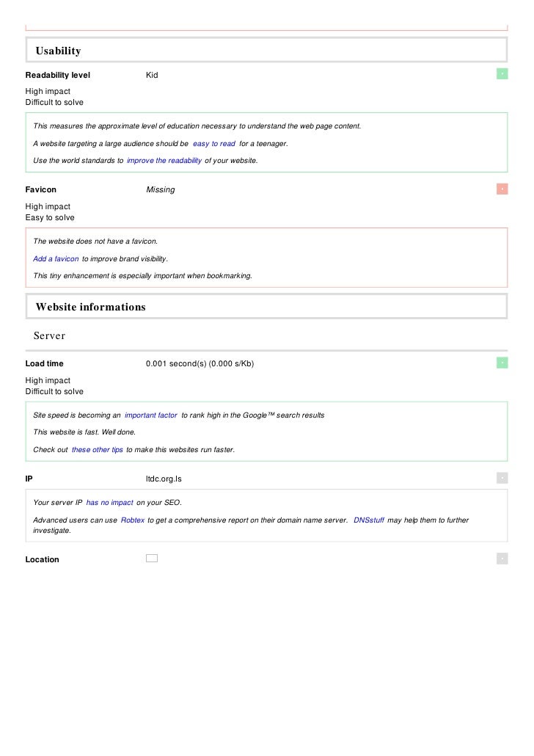Click the red status icon beside Favicon
Image resolution: width=534 pixels, height=756 pixels.
[x=502, y=189]
